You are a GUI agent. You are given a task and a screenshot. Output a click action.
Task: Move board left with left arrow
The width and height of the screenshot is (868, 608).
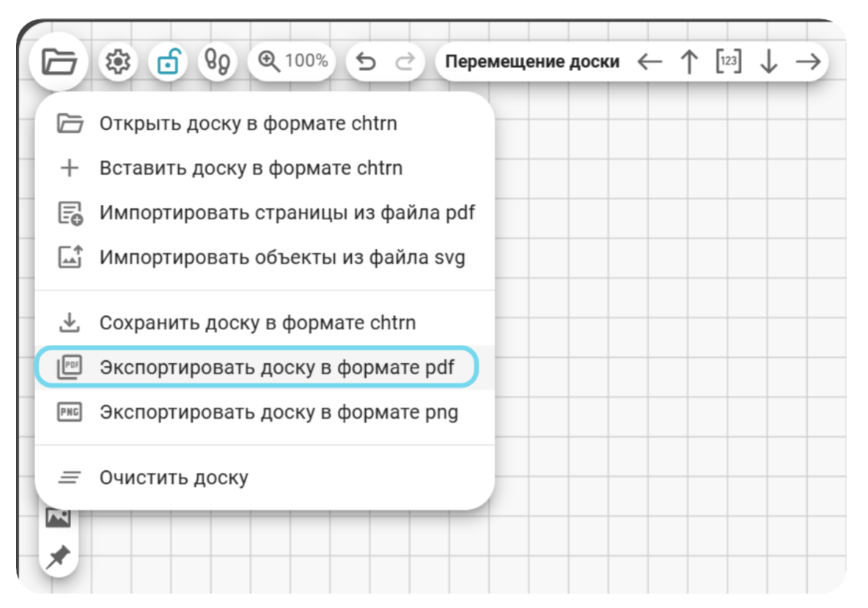[x=650, y=62]
